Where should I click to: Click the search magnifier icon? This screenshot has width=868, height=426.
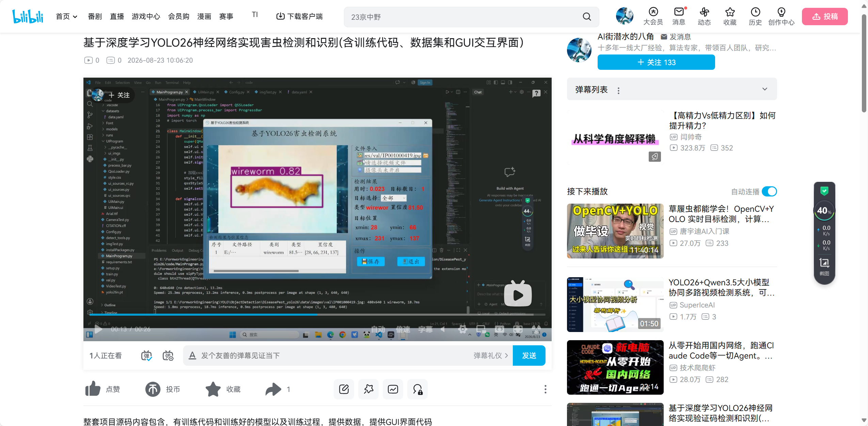[587, 17]
